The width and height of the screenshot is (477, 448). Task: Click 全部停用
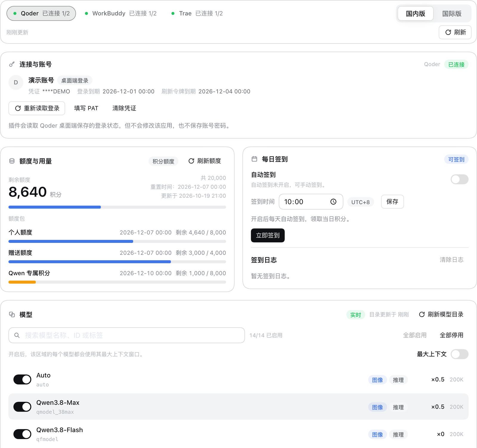point(451,335)
